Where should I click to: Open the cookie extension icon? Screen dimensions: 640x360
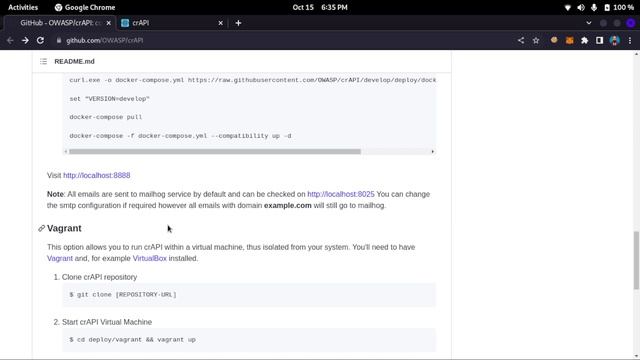click(x=554, y=40)
